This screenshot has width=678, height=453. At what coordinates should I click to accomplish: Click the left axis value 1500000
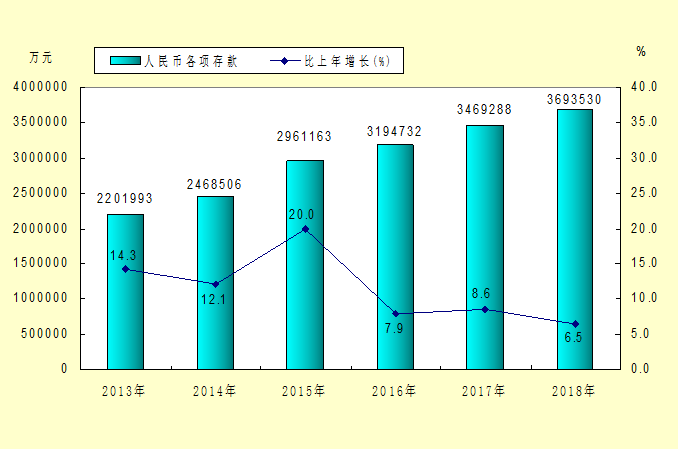click(x=41, y=263)
